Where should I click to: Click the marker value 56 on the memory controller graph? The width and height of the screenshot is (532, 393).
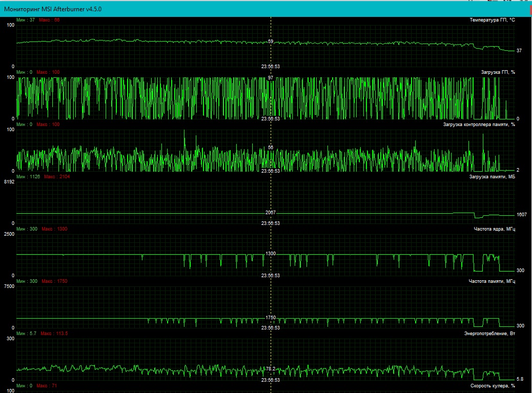pyautogui.click(x=271, y=148)
